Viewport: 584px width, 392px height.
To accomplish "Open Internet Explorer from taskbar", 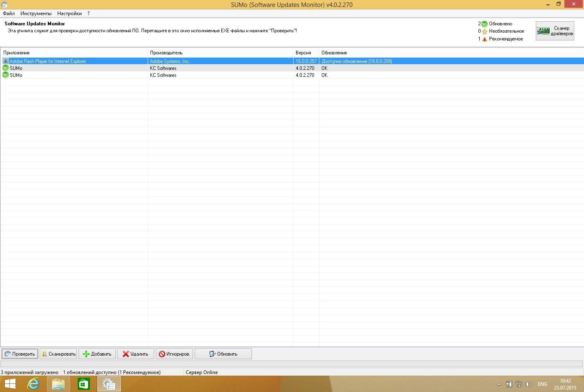I will tap(33, 384).
